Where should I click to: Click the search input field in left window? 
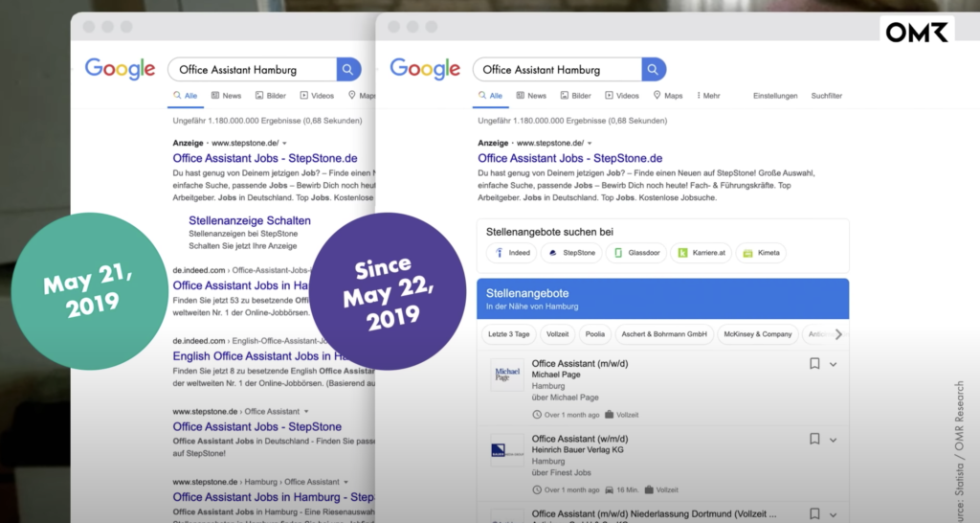pyautogui.click(x=253, y=69)
